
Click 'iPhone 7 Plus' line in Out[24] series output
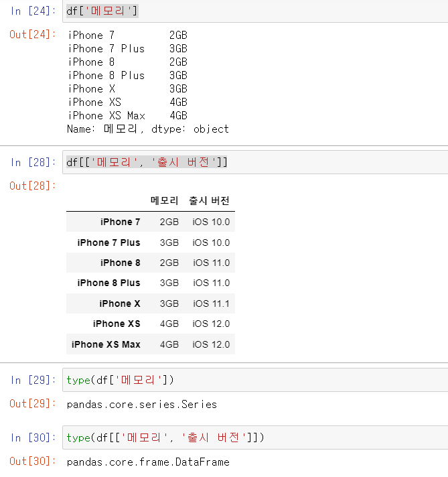click(x=127, y=48)
